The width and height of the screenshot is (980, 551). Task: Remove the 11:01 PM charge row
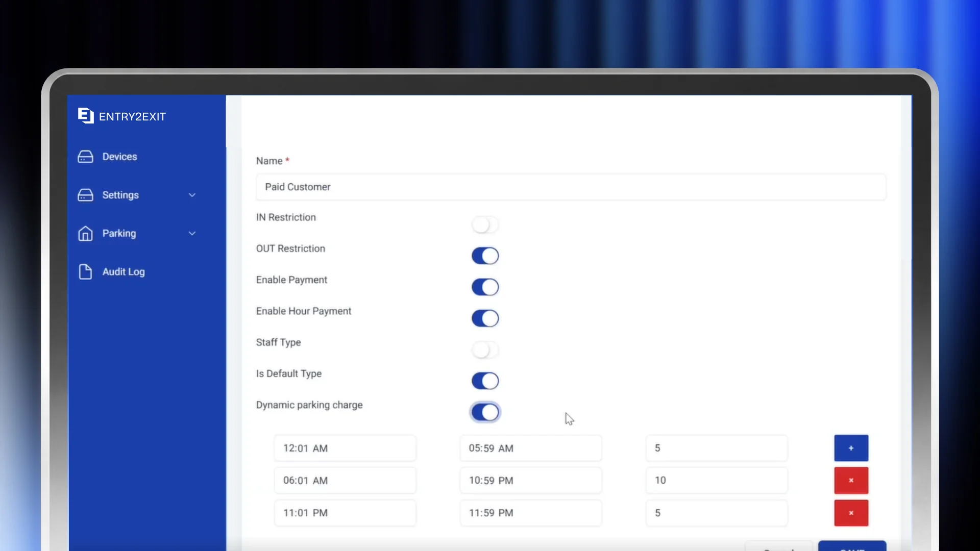(851, 513)
